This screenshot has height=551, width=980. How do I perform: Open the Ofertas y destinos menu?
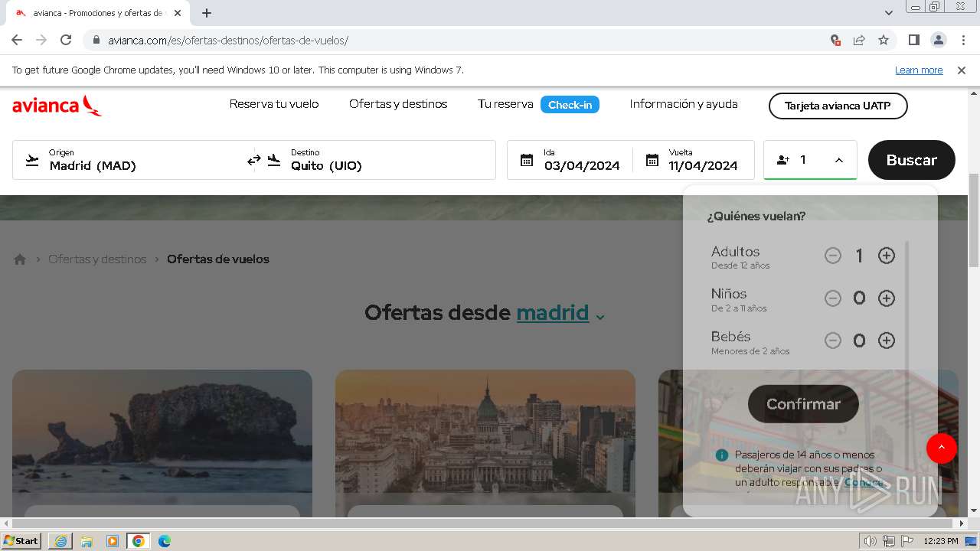398,104
